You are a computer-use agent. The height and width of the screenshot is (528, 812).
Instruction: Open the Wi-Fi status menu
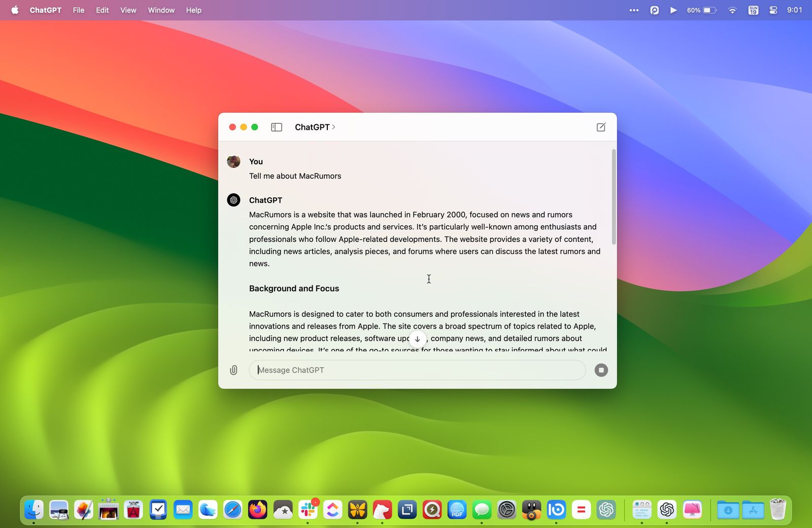(x=732, y=10)
